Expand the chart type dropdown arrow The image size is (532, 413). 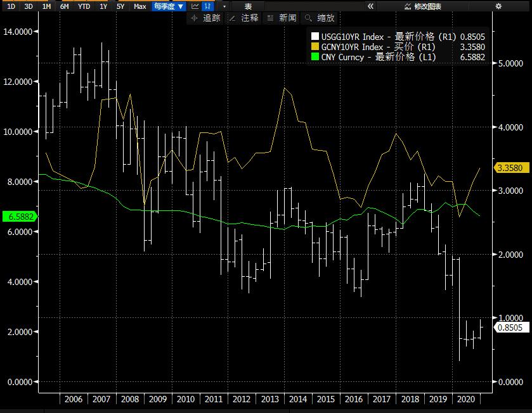(x=224, y=6)
